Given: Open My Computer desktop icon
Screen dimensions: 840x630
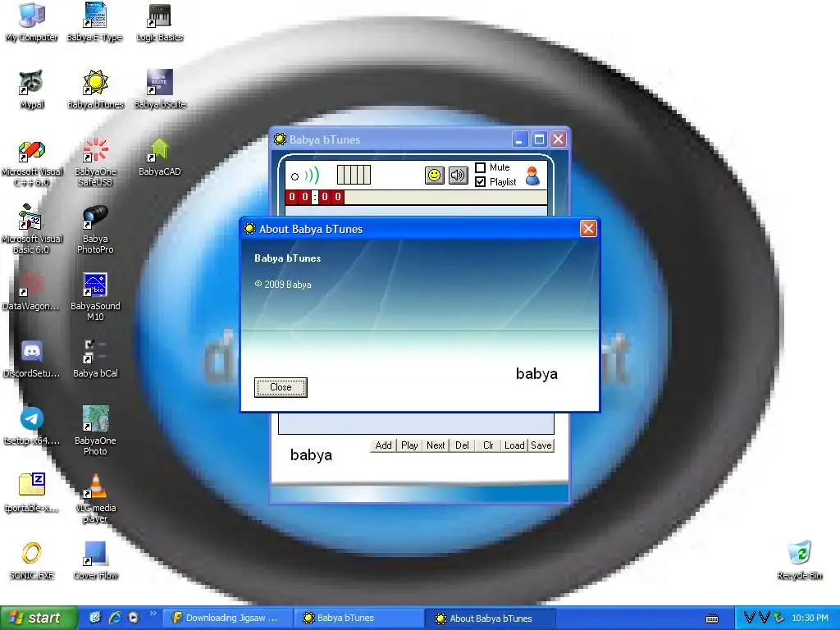Looking at the screenshot, I should 32,22.
